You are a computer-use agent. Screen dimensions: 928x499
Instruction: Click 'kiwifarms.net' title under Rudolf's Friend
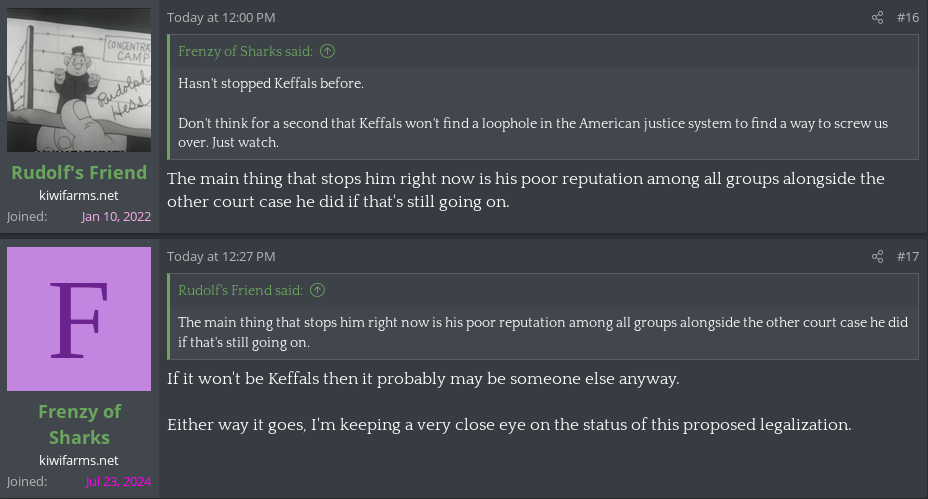[x=79, y=195]
